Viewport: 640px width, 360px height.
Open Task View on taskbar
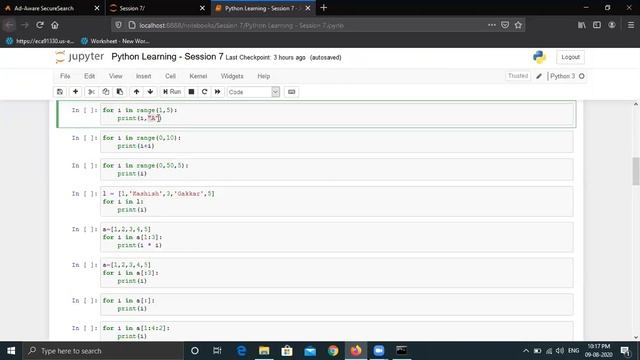tap(217, 351)
